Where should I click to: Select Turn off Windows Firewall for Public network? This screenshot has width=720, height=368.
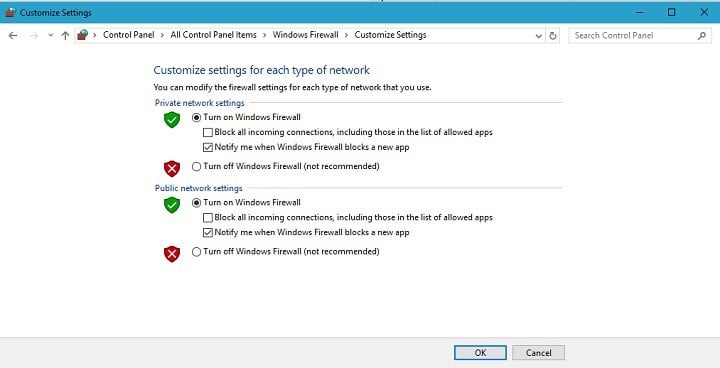pos(197,252)
